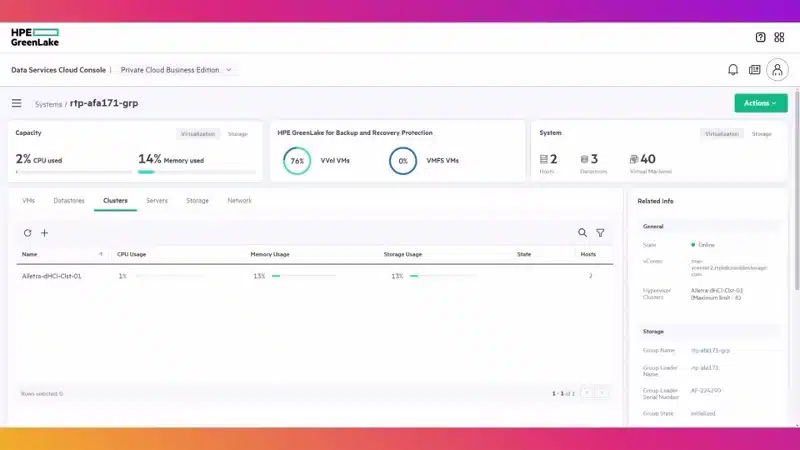
Task: Open the Servers tab
Action: coord(157,201)
